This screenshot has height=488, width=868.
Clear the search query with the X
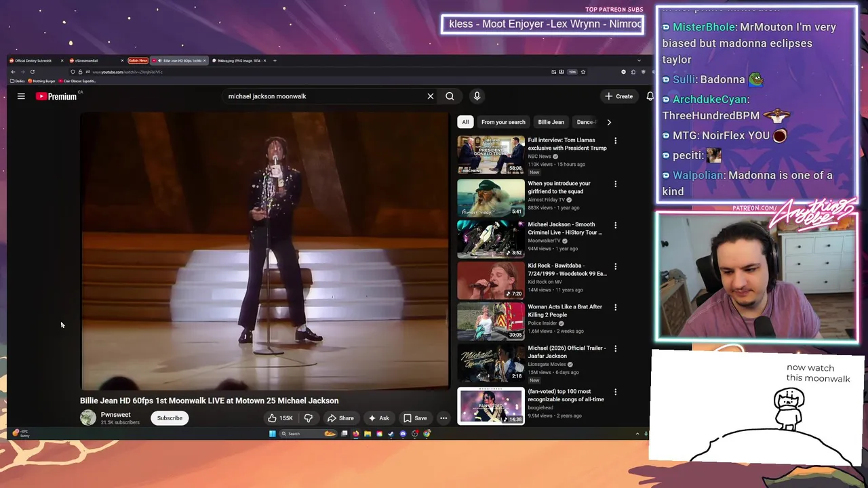(x=430, y=96)
